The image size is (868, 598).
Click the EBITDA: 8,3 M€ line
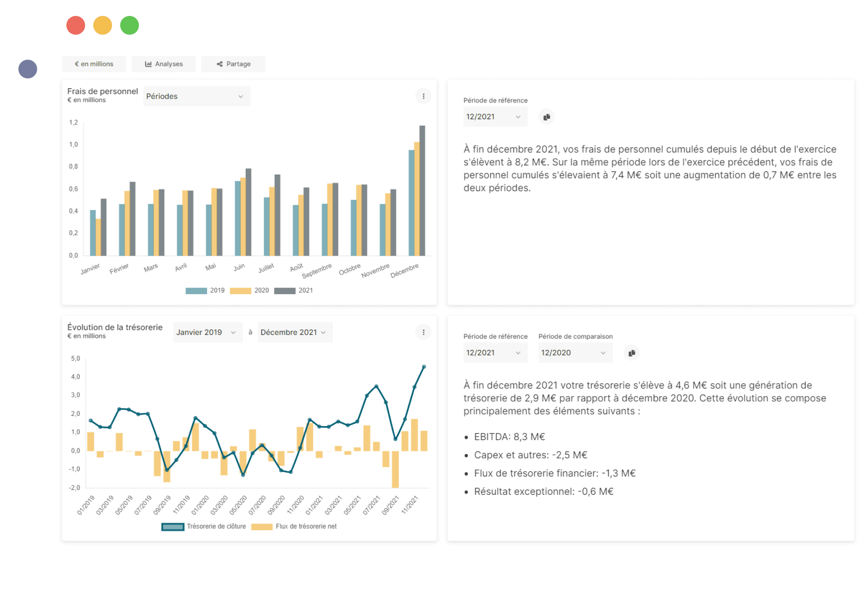(x=509, y=437)
